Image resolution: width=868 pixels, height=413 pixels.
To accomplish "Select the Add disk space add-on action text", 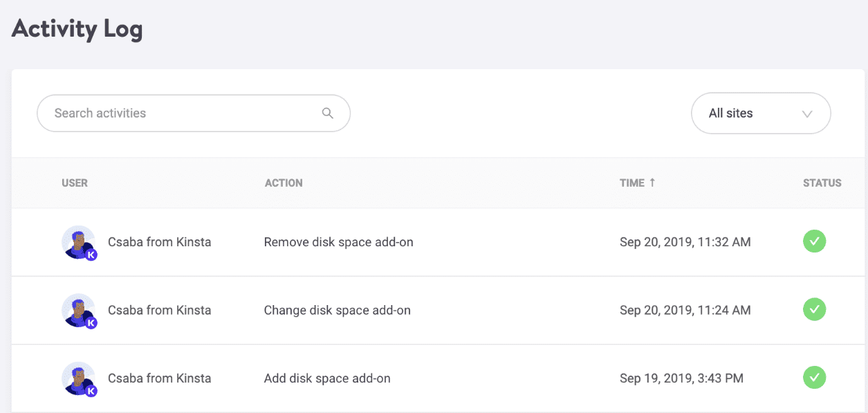I will (x=327, y=378).
